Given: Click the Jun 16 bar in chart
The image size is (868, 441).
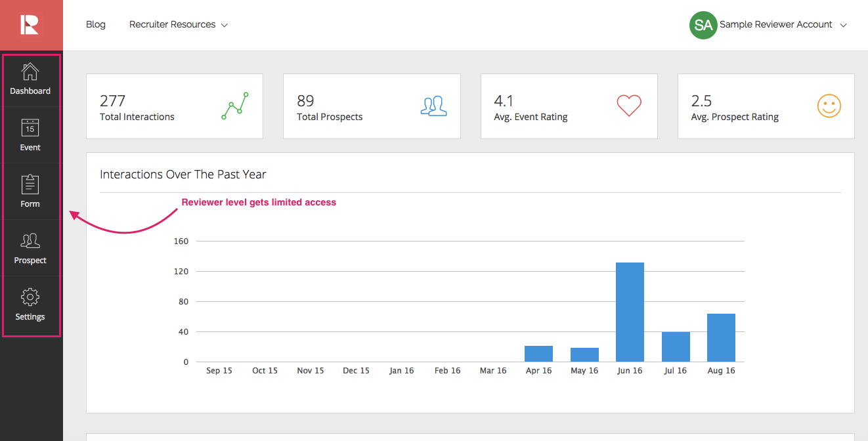Looking at the screenshot, I should pos(630,312).
